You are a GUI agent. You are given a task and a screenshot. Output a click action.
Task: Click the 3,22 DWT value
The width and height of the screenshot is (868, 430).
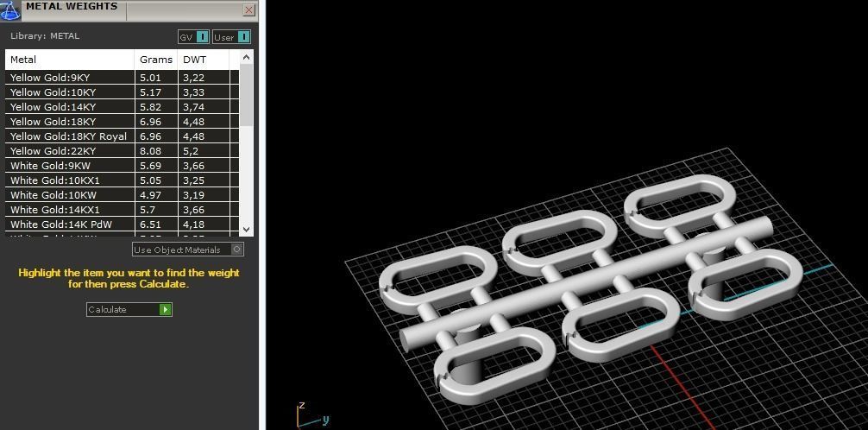(194, 78)
